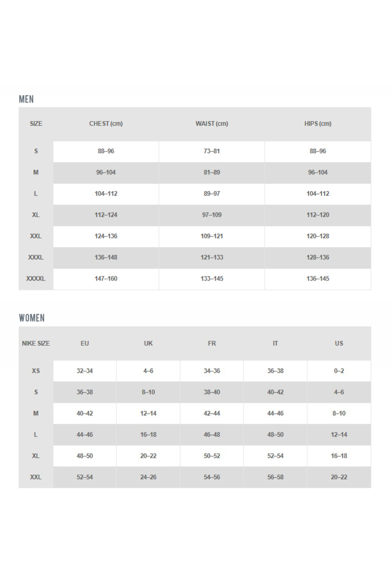Click the MEN section heading

(26, 99)
